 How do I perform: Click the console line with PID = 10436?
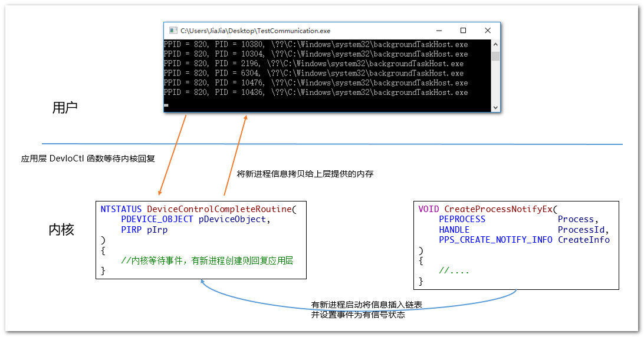pyautogui.click(x=316, y=92)
